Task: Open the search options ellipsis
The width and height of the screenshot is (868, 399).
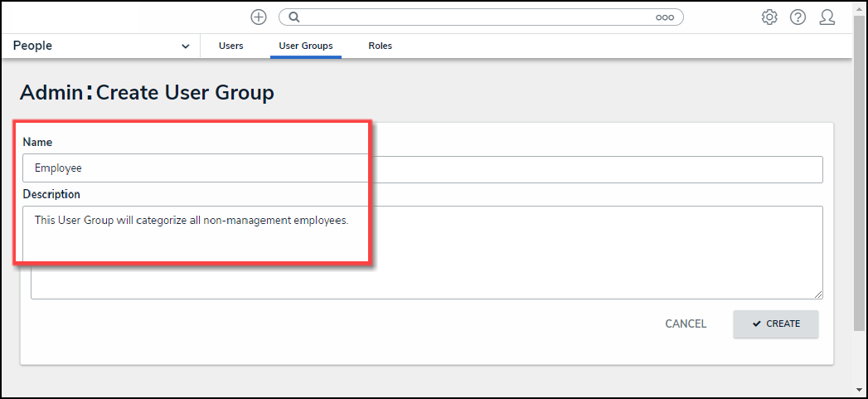Action: point(665,17)
